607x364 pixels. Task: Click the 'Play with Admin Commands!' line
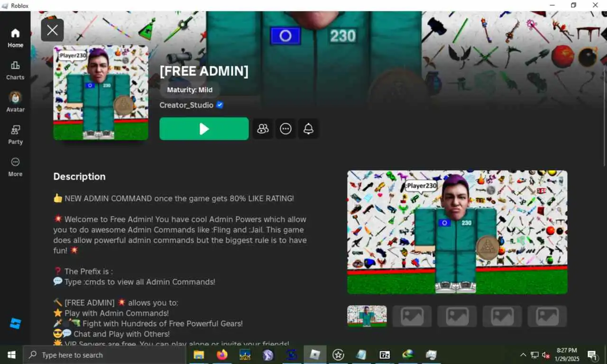click(111, 313)
